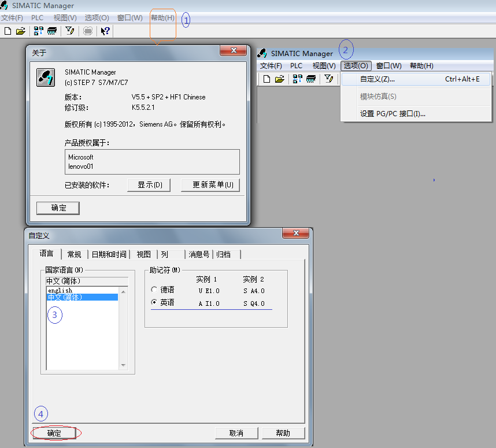Open 窗口(W) menu in main window
The width and height of the screenshot is (496, 448).
(129, 18)
